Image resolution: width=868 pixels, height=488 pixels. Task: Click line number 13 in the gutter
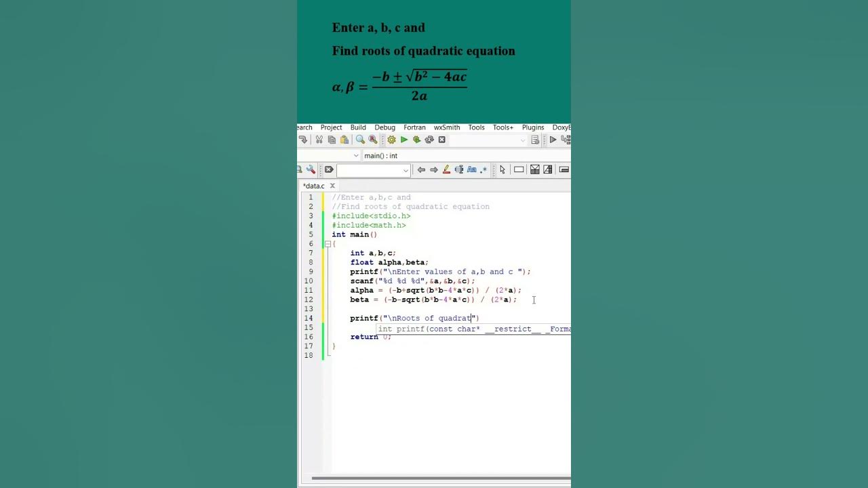click(x=310, y=309)
